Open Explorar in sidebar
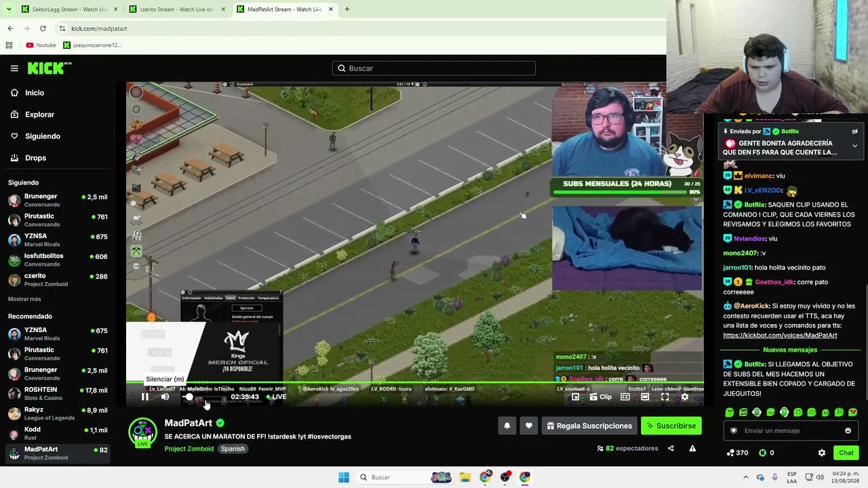The image size is (868, 488). click(x=39, y=115)
